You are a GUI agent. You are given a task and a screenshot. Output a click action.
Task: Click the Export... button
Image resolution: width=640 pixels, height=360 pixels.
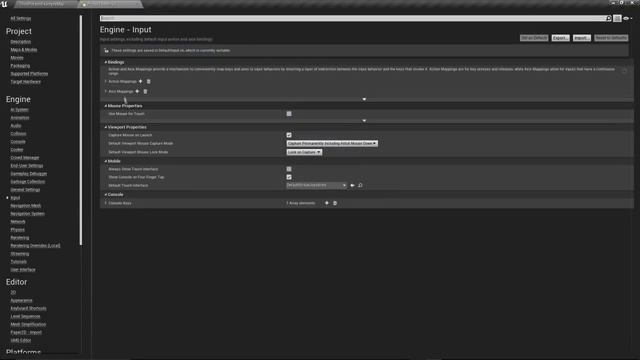(x=560, y=38)
